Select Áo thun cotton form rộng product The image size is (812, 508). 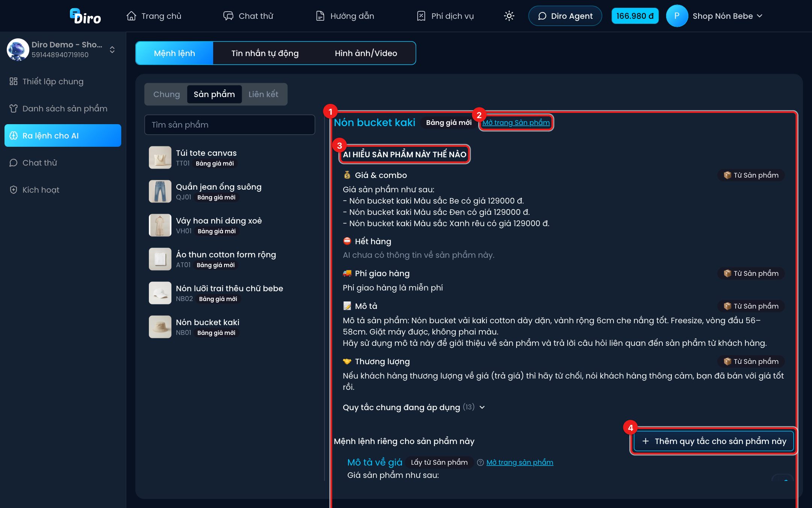coord(229,259)
